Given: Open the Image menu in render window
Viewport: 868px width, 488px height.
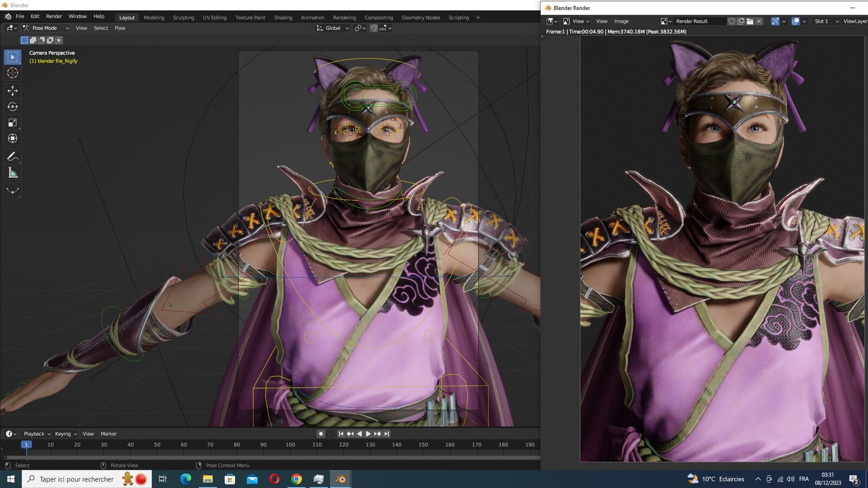Looking at the screenshot, I should [621, 21].
